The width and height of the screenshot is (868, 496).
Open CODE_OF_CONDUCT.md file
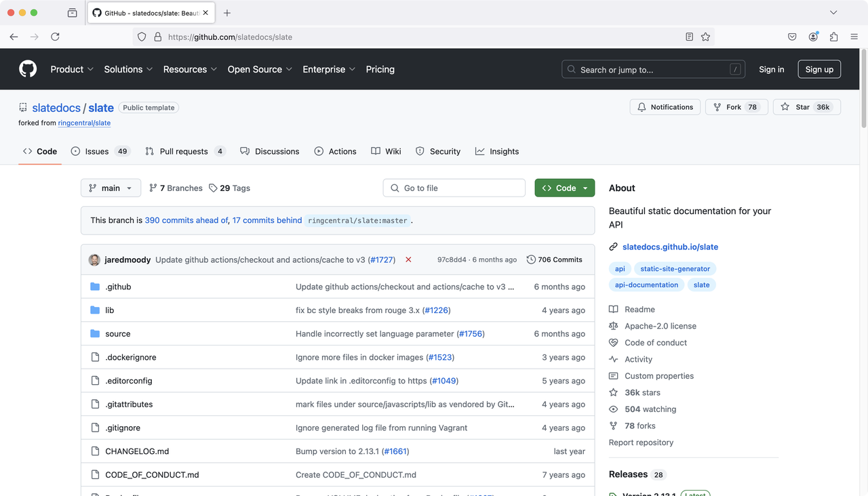click(152, 475)
